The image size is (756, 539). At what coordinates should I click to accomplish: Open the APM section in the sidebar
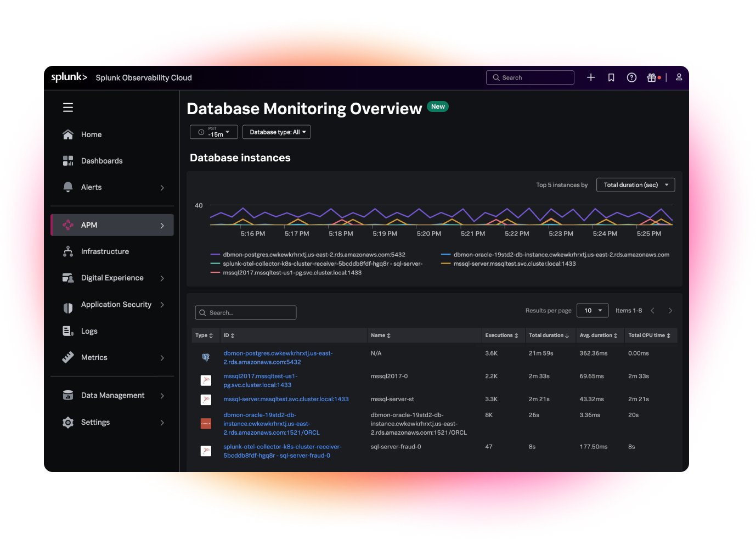point(89,224)
